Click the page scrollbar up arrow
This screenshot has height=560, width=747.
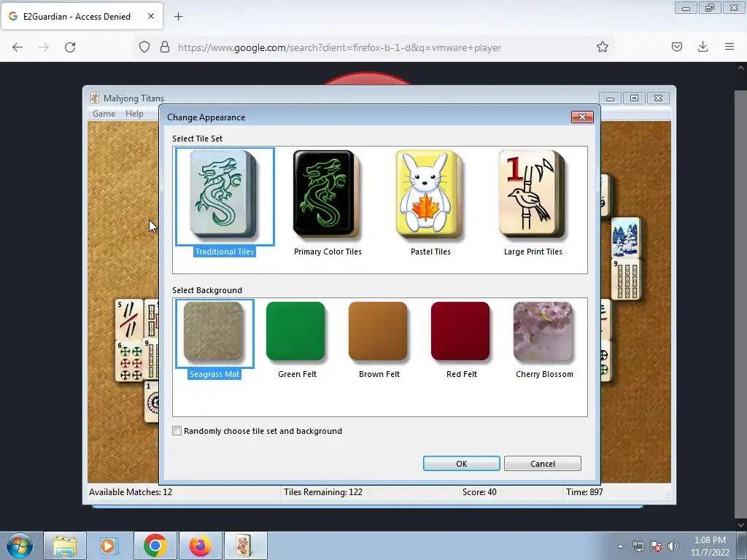[741, 68]
